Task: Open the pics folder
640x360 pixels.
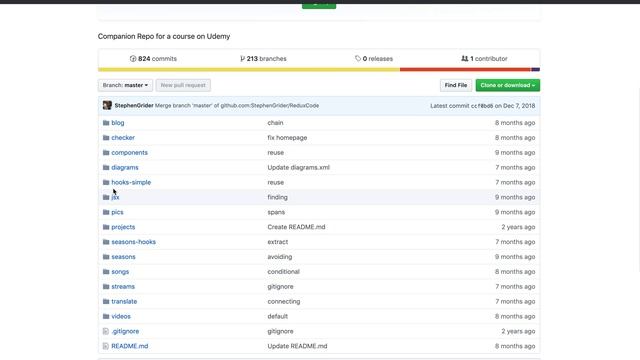Action: 117,212
